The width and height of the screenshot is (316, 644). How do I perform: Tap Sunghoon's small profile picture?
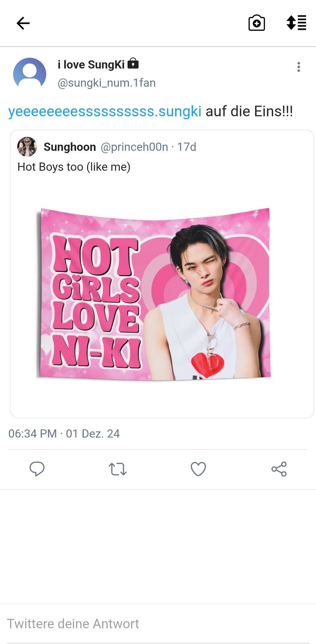pyautogui.click(x=27, y=147)
